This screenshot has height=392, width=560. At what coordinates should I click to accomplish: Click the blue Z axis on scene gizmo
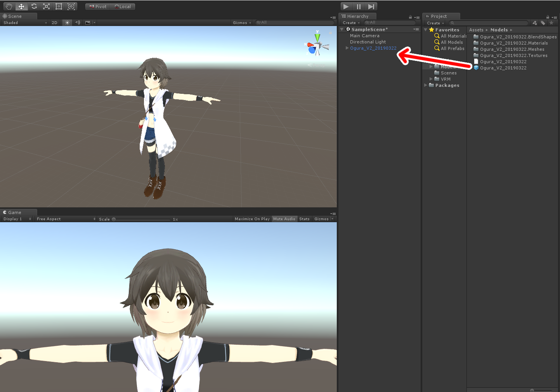click(312, 50)
